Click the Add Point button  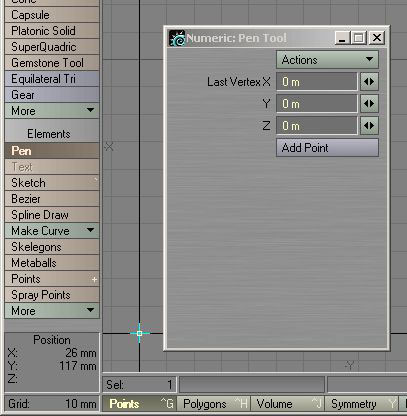click(327, 148)
